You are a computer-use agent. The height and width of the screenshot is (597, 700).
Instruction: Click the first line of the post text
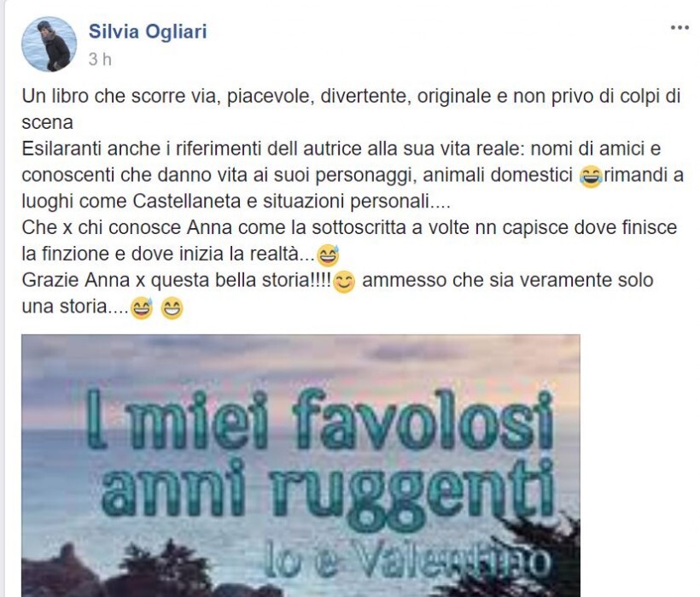coord(351,97)
